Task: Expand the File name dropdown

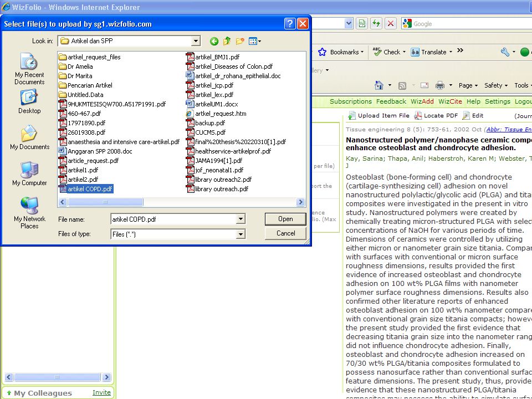Action: [241, 219]
